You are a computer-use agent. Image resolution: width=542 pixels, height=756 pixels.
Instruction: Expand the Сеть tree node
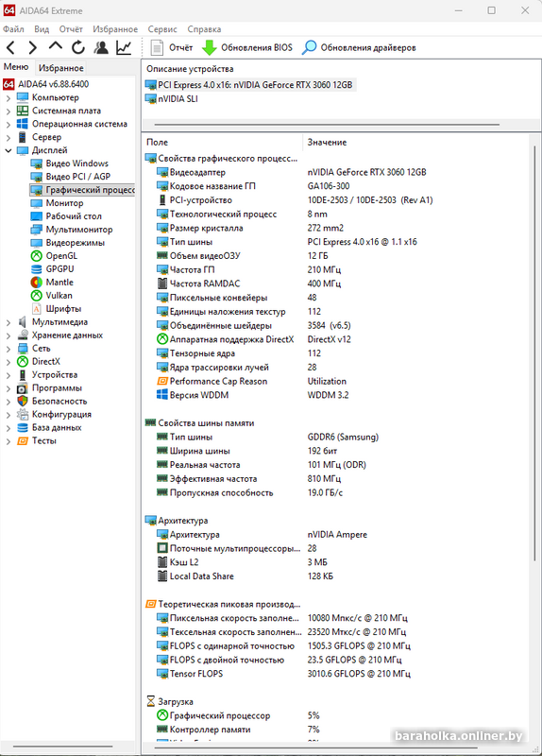(x=8, y=348)
